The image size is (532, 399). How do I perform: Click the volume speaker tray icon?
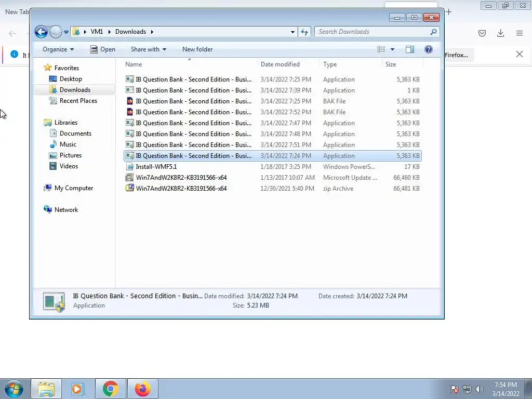[x=480, y=389]
